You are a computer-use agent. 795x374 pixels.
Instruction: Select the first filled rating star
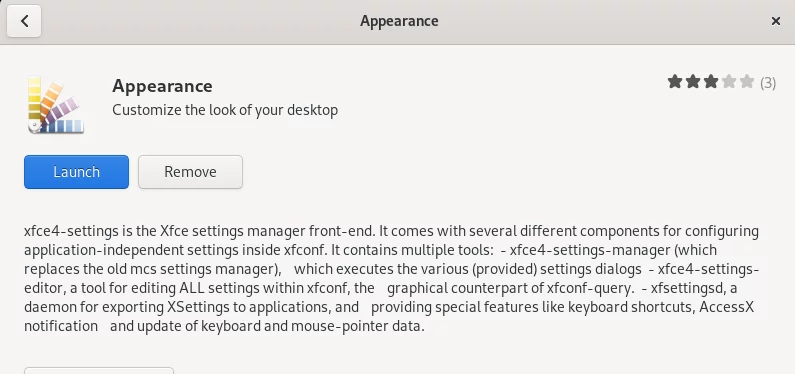[674, 82]
